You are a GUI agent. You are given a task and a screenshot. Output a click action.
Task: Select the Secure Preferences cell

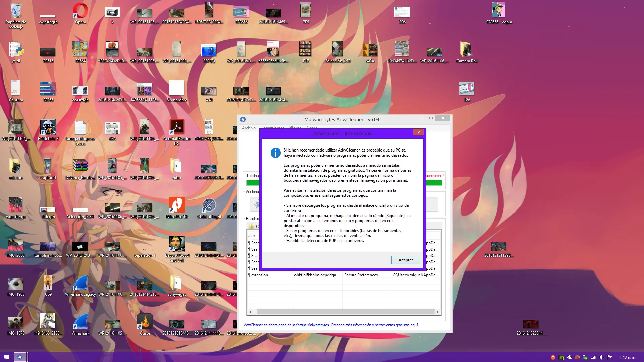tap(361, 275)
